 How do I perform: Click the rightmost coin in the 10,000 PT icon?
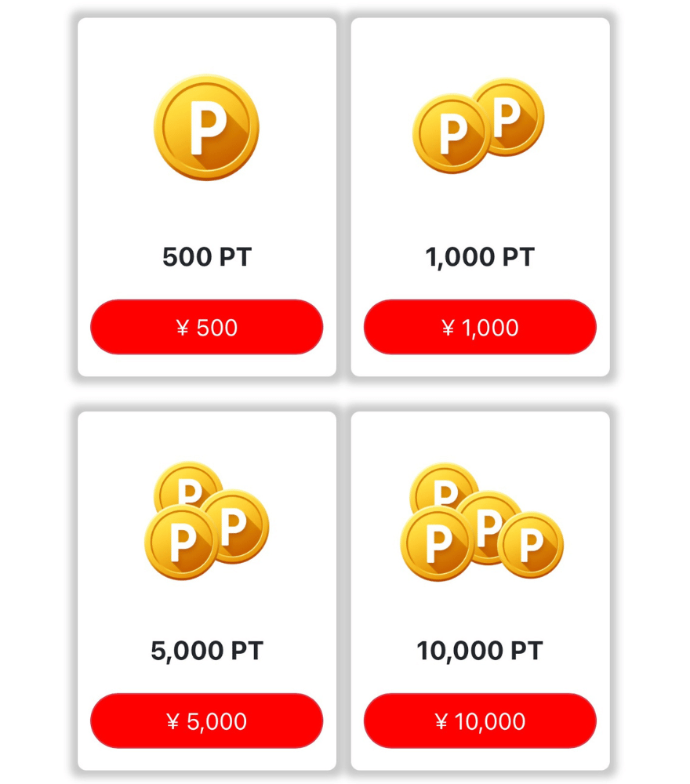531,545
